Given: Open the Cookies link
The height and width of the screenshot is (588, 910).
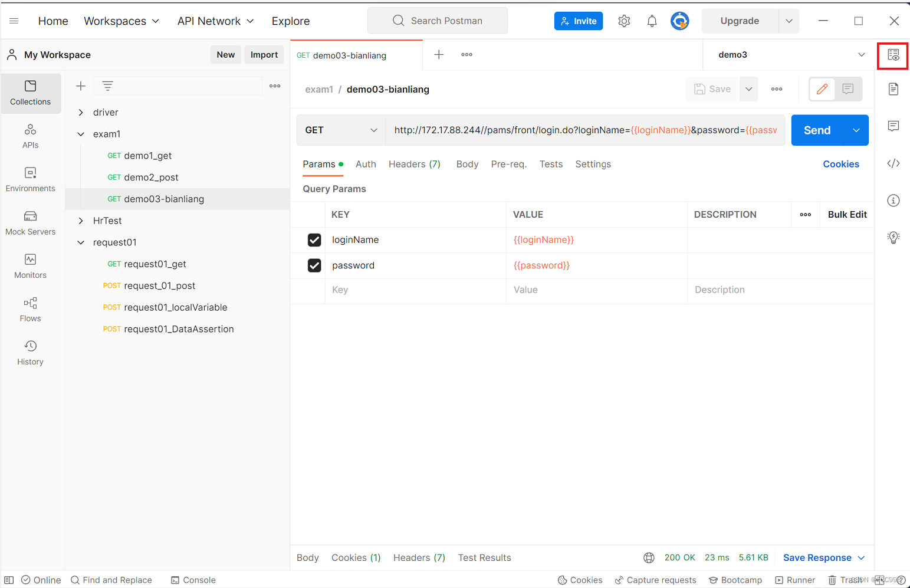Looking at the screenshot, I should [841, 165].
